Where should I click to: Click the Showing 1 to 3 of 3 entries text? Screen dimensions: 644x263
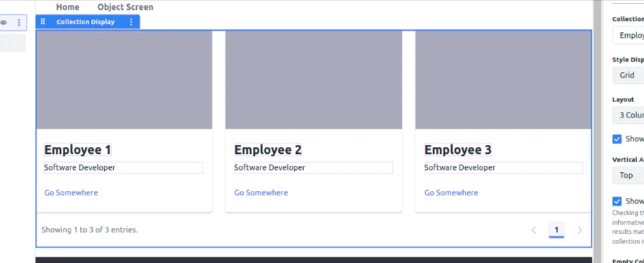(x=89, y=229)
